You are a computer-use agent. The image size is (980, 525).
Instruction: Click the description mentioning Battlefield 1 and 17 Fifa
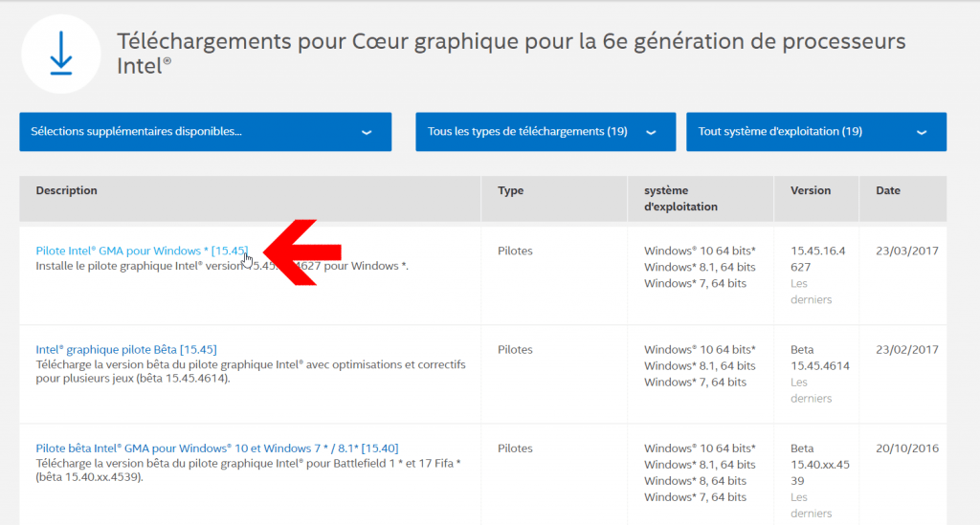click(248, 470)
